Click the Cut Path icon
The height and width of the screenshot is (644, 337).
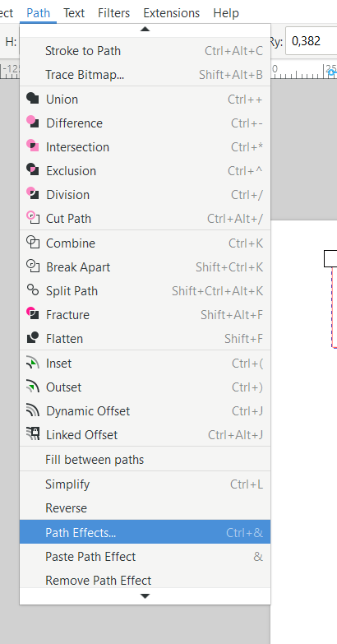tap(32, 218)
